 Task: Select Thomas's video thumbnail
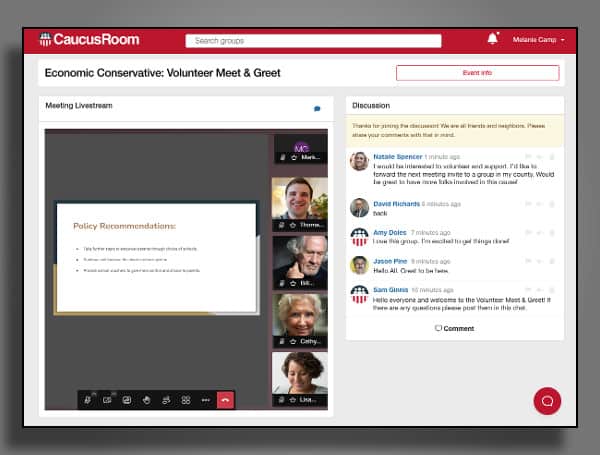click(x=300, y=204)
